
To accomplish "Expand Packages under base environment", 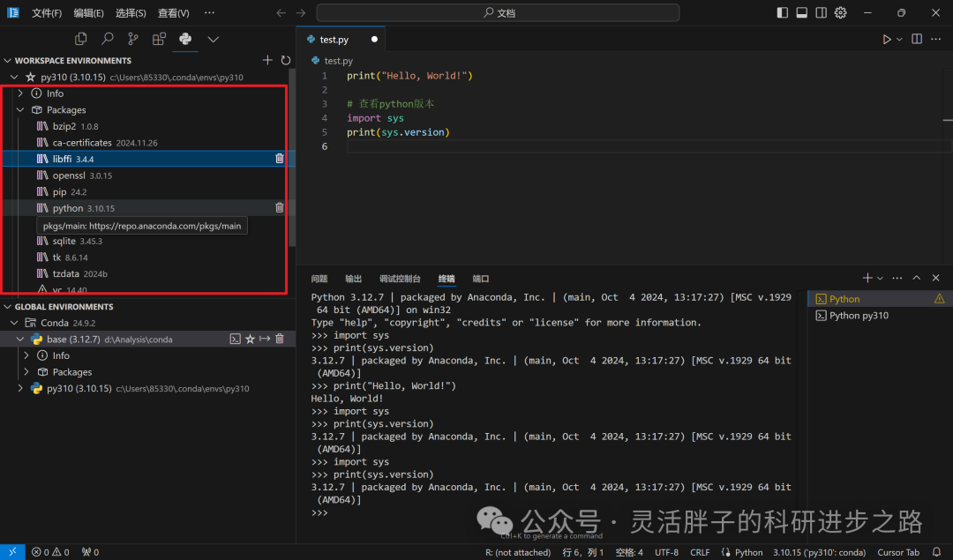I will tap(26, 371).
